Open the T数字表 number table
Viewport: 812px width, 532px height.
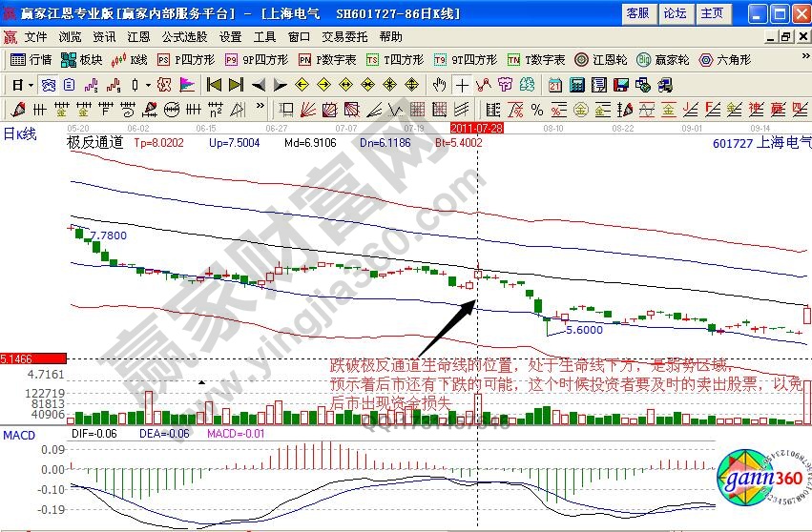(536, 60)
